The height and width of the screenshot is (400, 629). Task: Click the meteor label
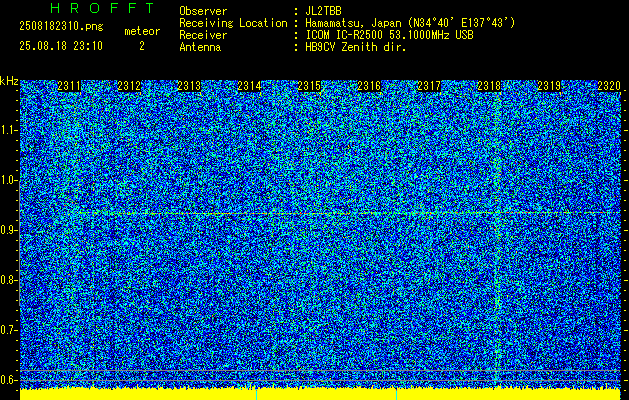(142, 31)
